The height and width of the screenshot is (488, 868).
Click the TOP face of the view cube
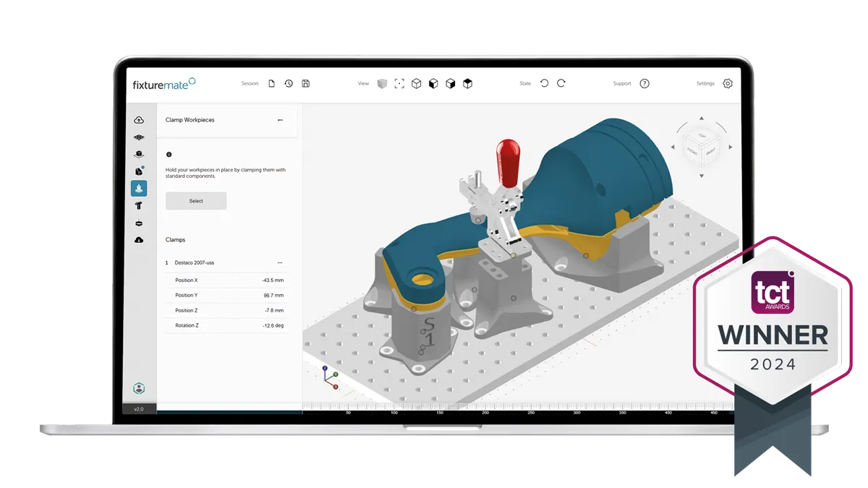(x=702, y=137)
